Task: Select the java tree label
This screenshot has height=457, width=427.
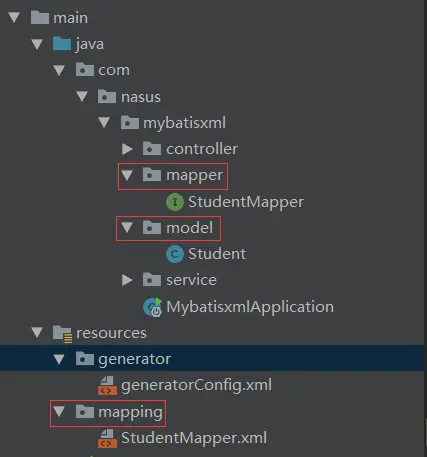Action: click(90, 44)
